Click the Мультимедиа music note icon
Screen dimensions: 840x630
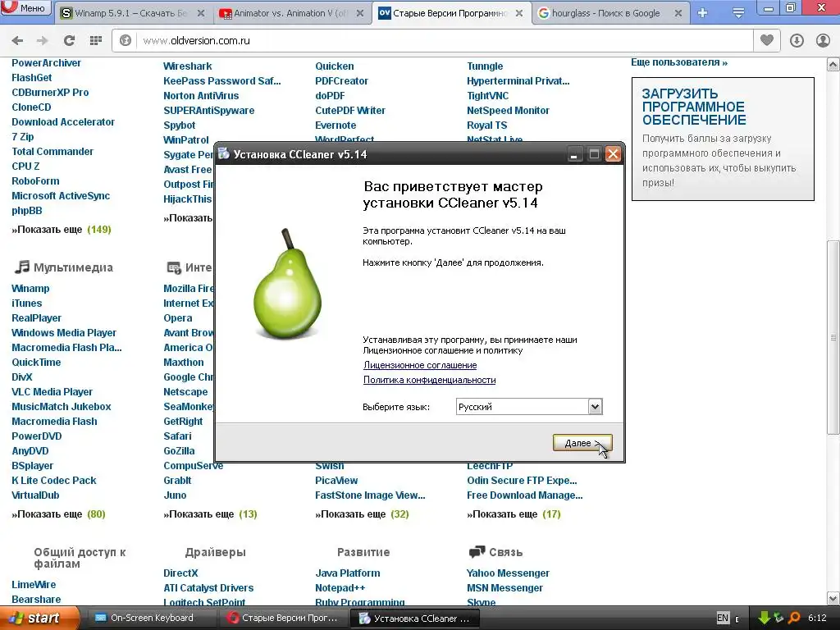coord(22,267)
